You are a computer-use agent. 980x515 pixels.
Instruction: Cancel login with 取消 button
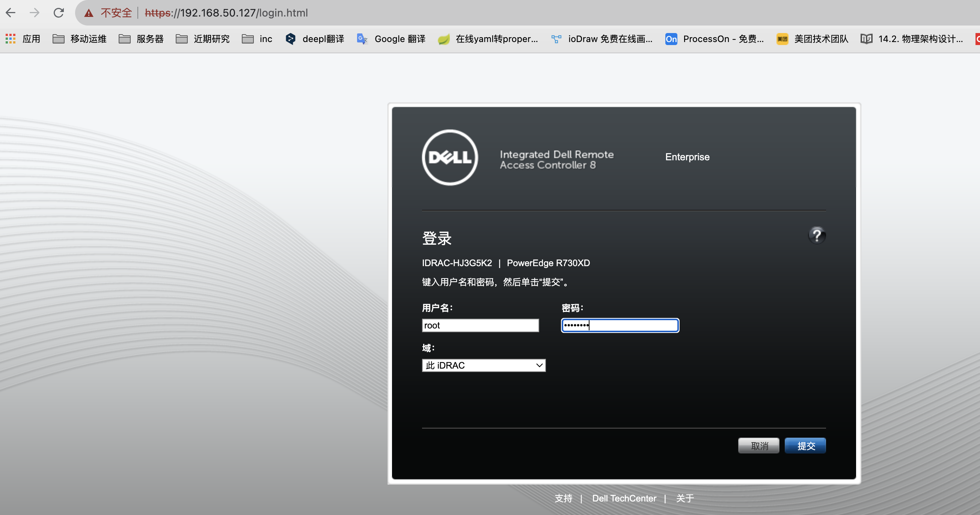pyautogui.click(x=759, y=446)
